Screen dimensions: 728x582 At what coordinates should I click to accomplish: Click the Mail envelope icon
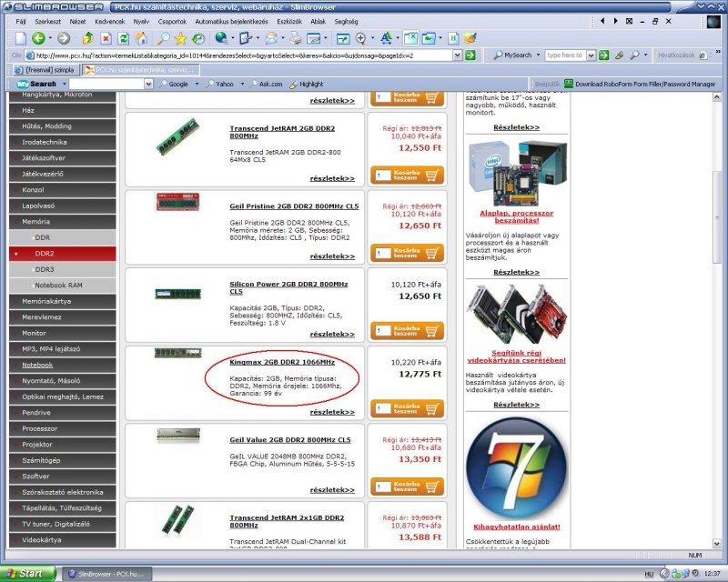(271, 38)
